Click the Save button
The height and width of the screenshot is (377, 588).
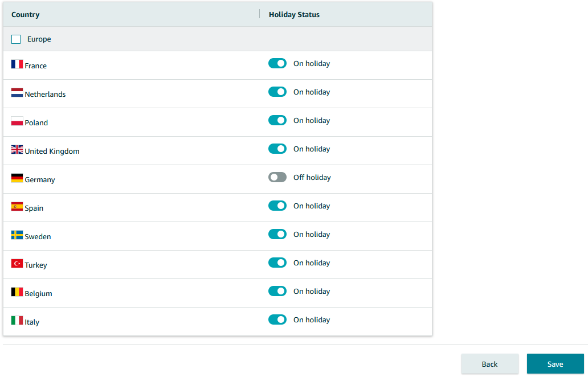[x=556, y=364]
